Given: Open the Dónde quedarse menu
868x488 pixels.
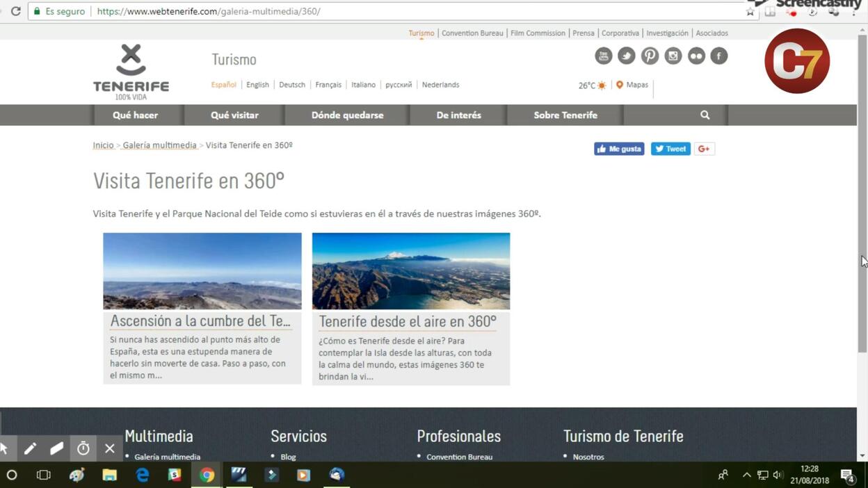Looking at the screenshot, I should tap(347, 115).
